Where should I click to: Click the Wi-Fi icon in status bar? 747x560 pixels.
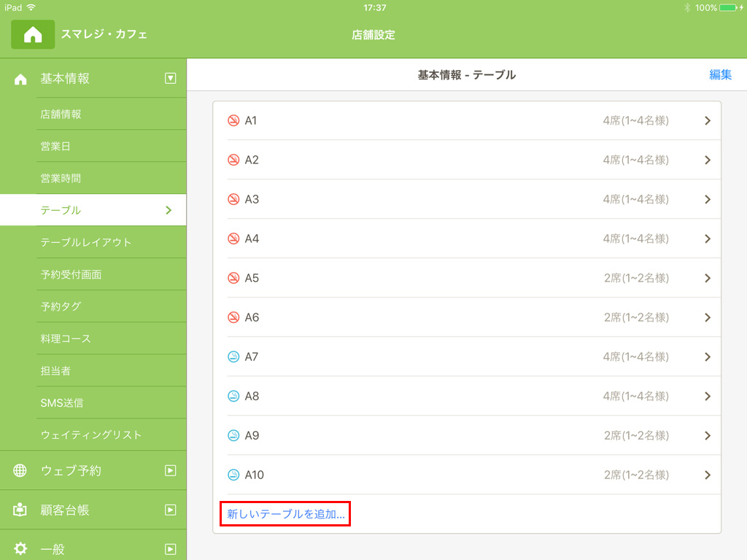click(31, 7)
